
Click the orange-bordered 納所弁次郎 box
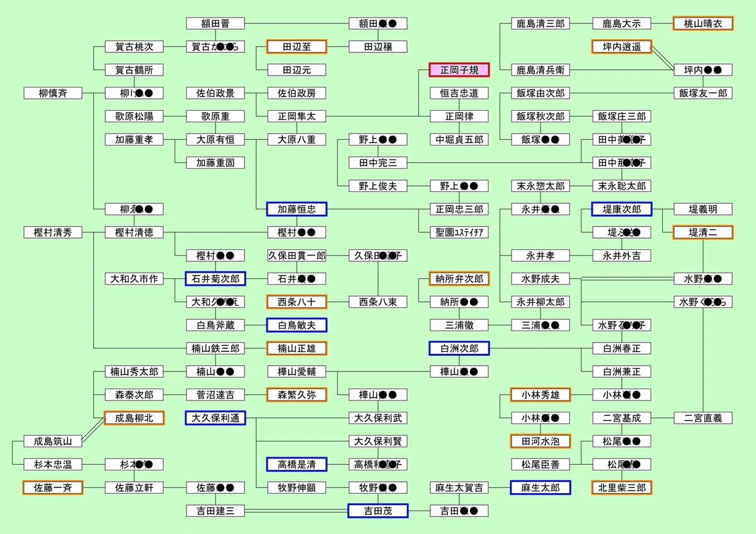[x=459, y=280]
